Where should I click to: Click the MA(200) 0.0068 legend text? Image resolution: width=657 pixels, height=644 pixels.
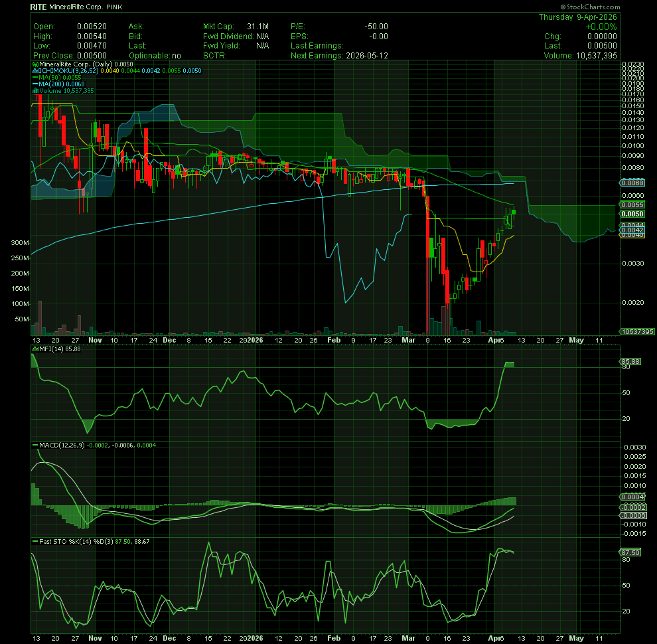62,84
